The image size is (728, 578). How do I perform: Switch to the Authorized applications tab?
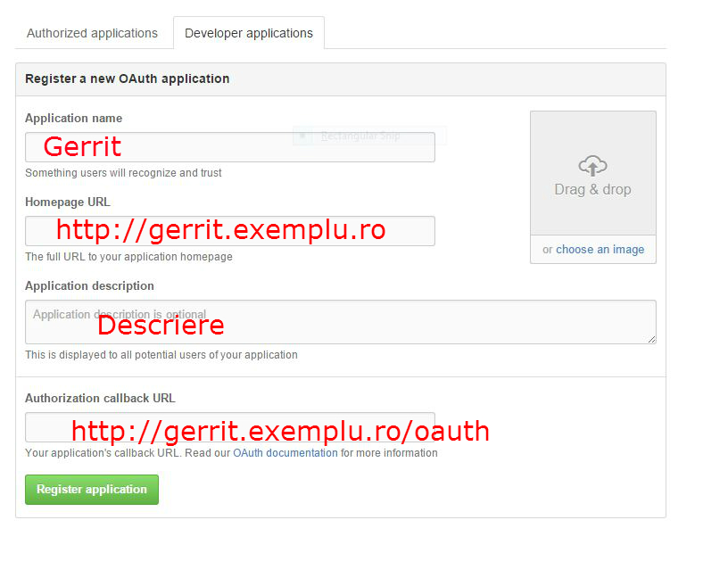tap(92, 33)
